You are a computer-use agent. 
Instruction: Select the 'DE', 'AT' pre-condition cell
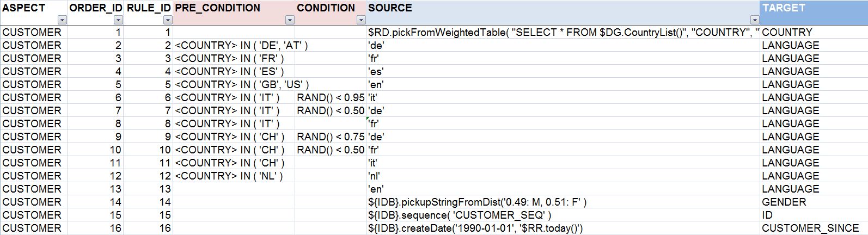(x=234, y=45)
